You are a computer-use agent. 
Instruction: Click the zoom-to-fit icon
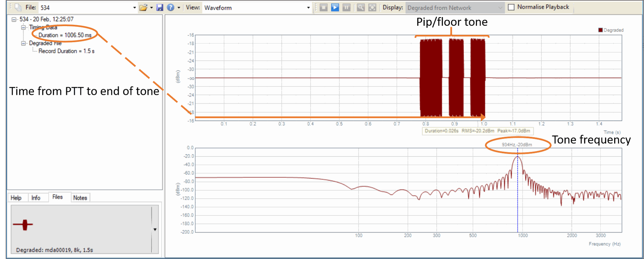pos(372,7)
